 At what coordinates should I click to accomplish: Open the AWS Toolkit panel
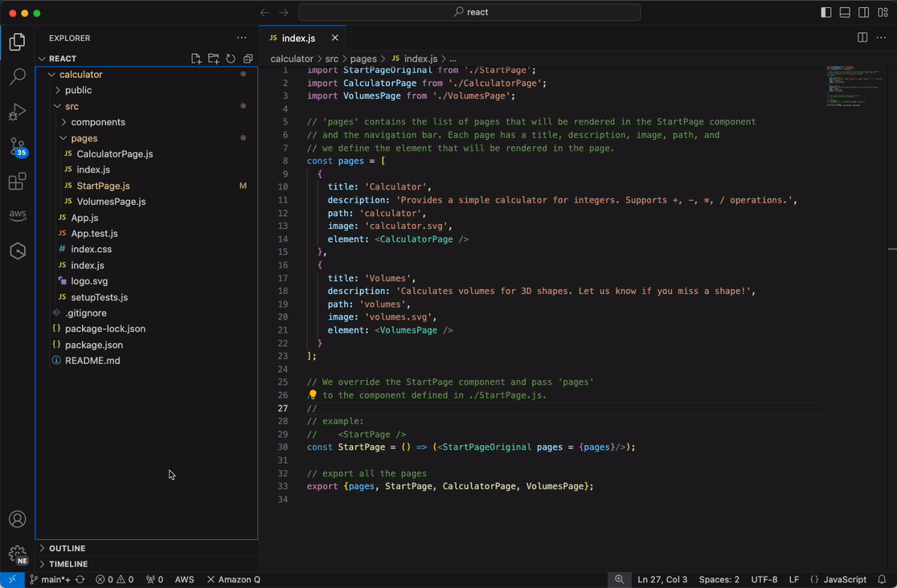coord(17,215)
